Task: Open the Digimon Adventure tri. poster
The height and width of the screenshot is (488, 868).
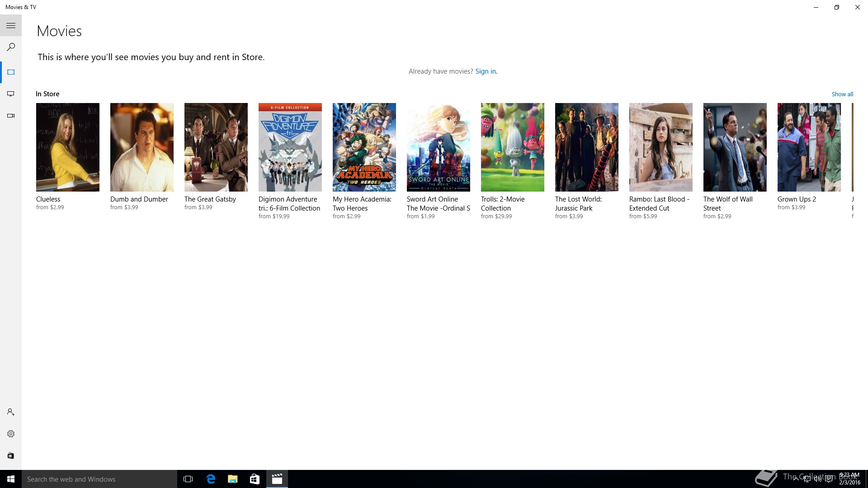Action: click(x=290, y=147)
